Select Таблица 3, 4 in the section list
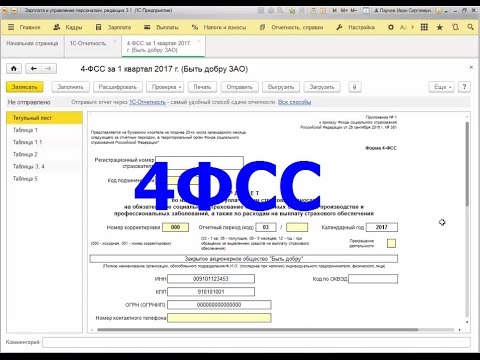The image size is (480, 360). pyautogui.click(x=44, y=166)
